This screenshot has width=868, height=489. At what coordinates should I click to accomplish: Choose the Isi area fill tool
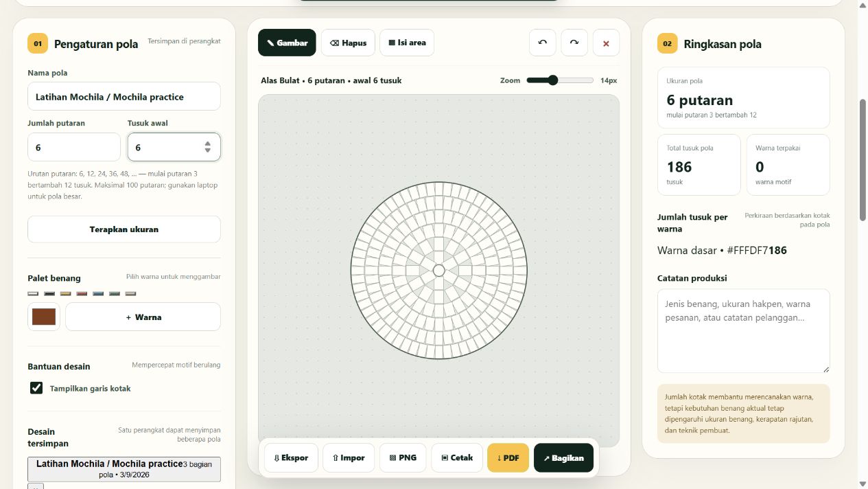click(407, 43)
